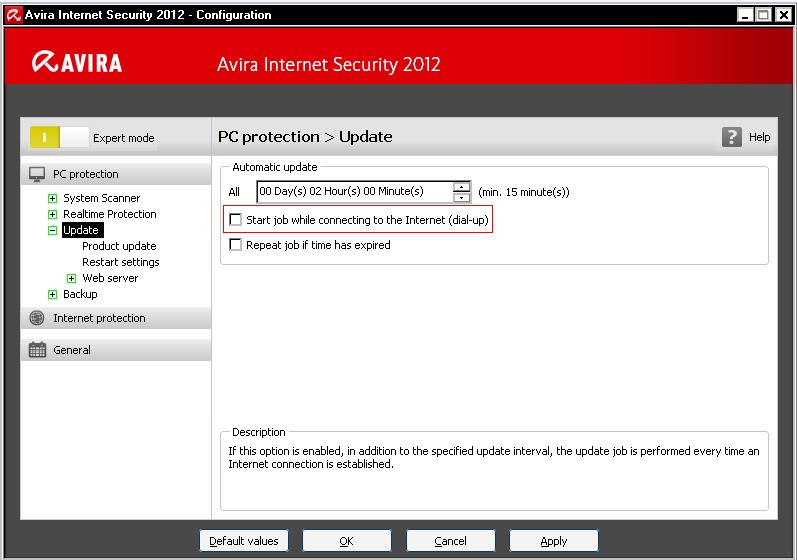
Task: Click the Default values button
Action: 244,541
